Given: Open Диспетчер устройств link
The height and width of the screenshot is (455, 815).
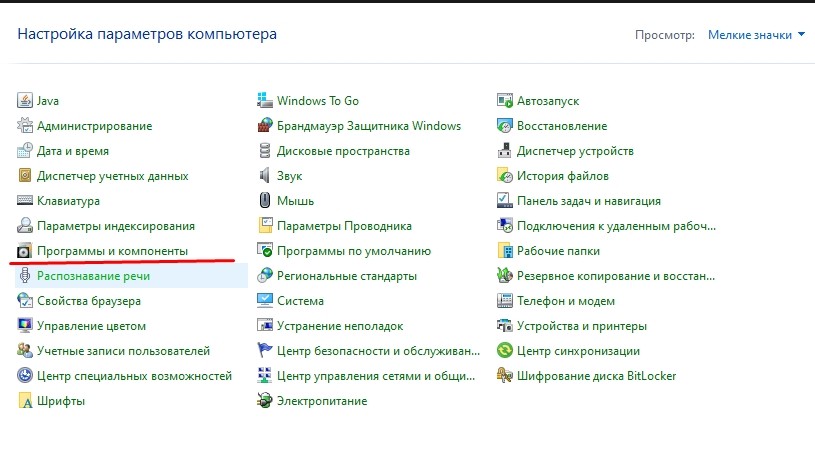Looking at the screenshot, I should point(575,151).
